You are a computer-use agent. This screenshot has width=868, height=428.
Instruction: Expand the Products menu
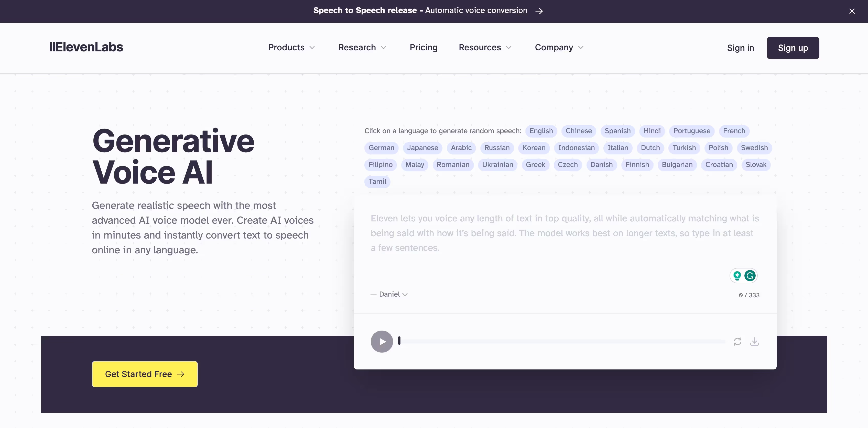291,48
